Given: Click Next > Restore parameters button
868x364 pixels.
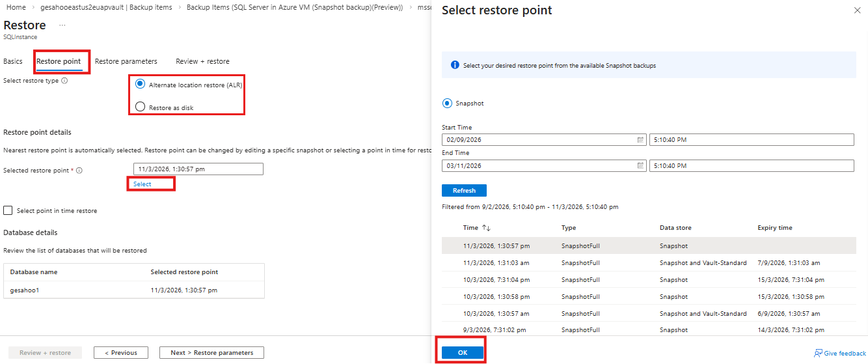Looking at the screenshot, I should (211, 352).
